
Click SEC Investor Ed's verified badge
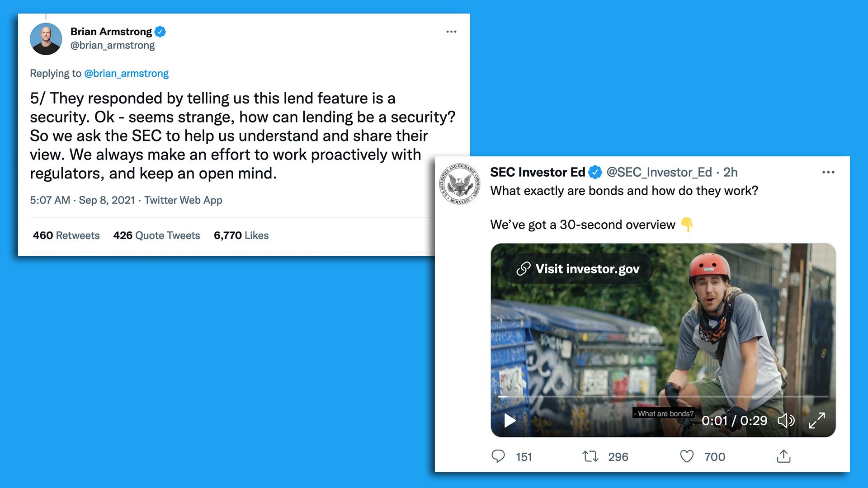pyautogui.click(x=596, y=172)
